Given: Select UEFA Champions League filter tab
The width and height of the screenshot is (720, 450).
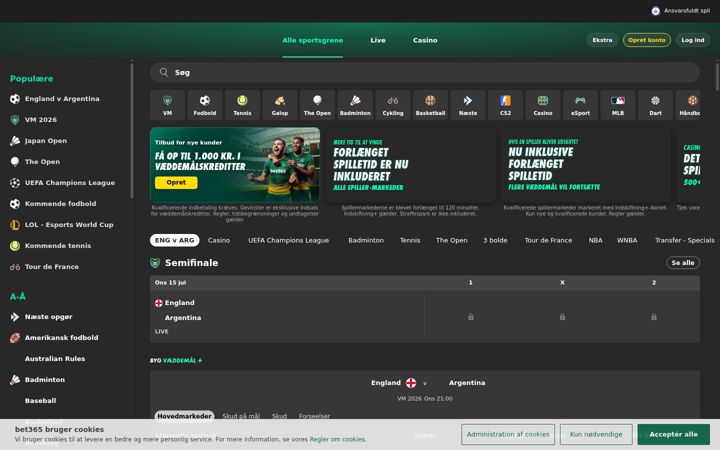Looking at the screenshot, I should pos(288,240).
